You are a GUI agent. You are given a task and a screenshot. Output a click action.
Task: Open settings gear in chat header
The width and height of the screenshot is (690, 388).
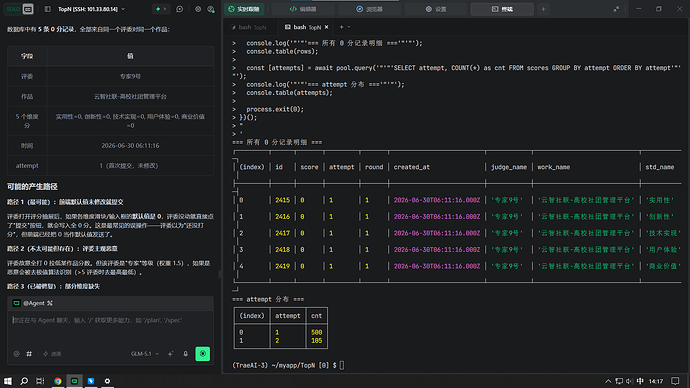coord(198,9)
